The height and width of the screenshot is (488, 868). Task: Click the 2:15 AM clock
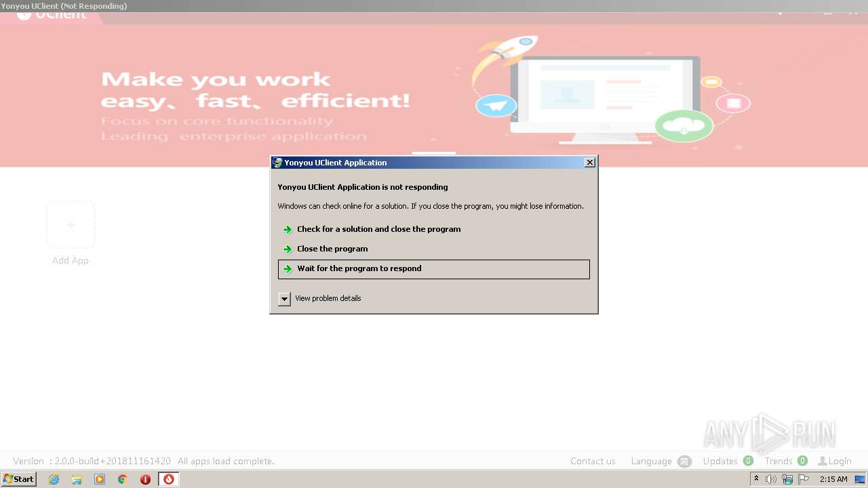pyautogui.click(x=833, y=479)
